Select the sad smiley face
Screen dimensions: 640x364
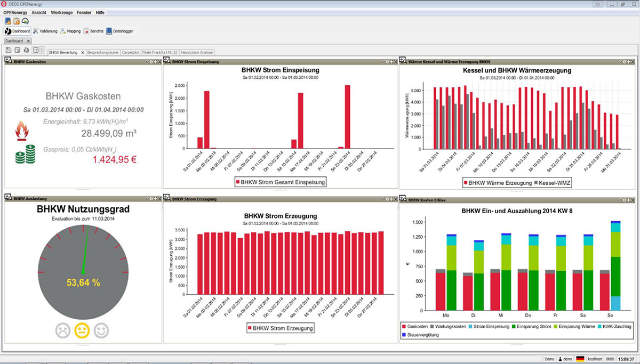tap(63, 331)
